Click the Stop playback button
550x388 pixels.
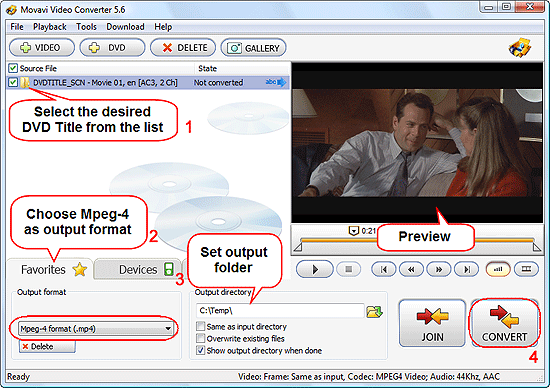(348, 269)
